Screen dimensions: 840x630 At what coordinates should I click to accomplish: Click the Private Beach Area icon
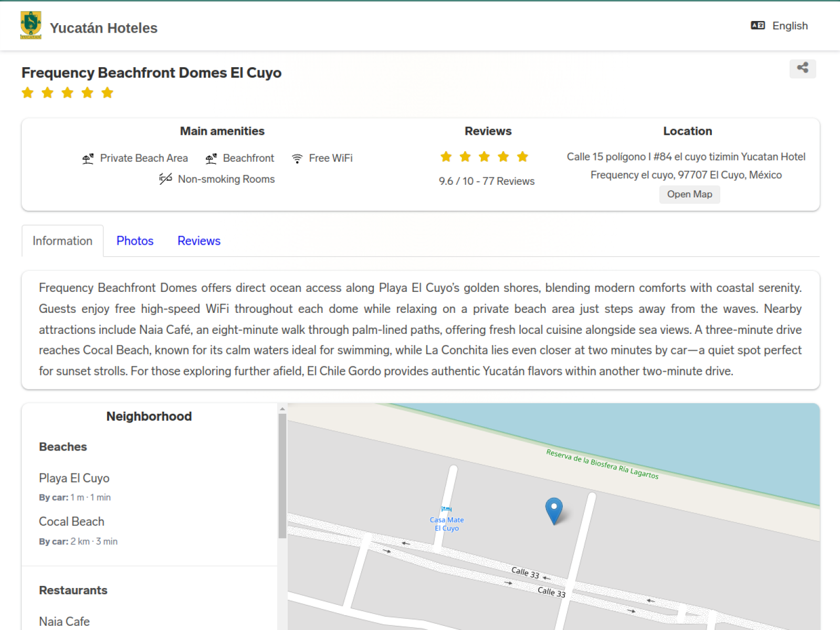click(88, 159)
